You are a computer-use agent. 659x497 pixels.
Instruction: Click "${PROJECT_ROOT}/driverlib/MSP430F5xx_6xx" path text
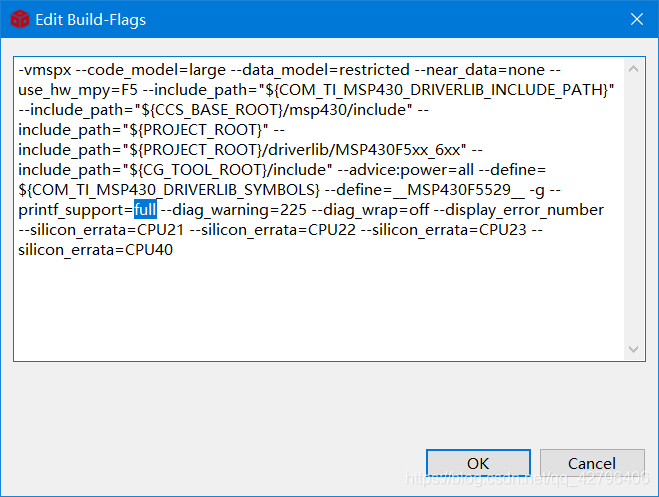(294, 150)
